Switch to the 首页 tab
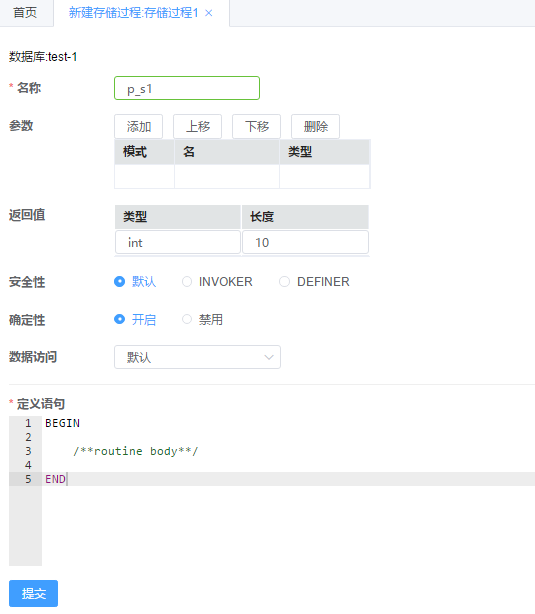The width and height of the screenshot is (535, 614). tap(25, 13)
